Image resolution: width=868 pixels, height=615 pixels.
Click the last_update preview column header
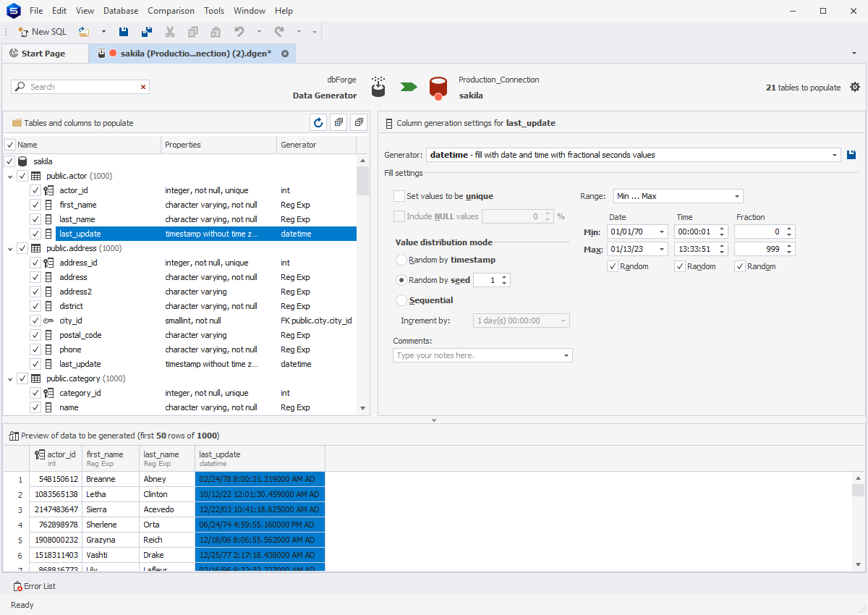(x=260, y=458)
